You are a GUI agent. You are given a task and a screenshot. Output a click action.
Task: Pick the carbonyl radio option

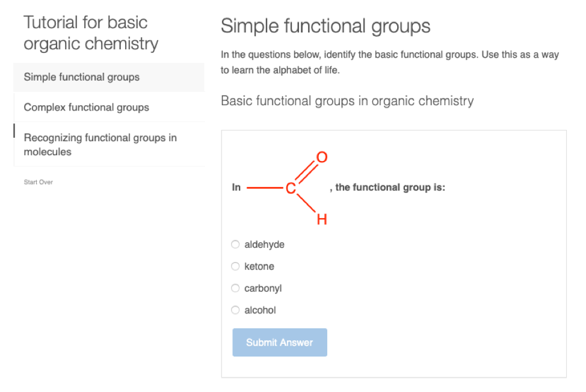235,289
